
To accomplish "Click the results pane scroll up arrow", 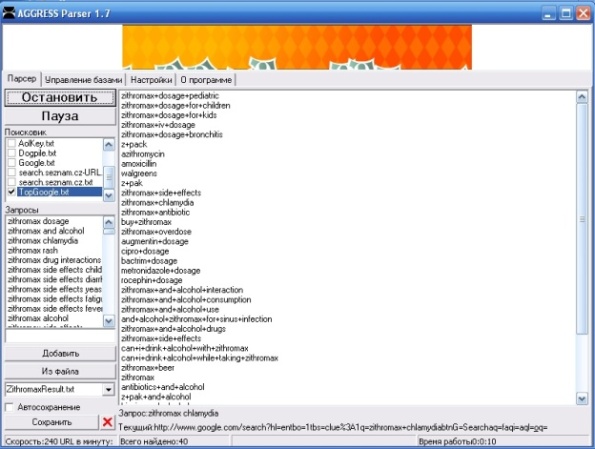I will coord(582,97).
